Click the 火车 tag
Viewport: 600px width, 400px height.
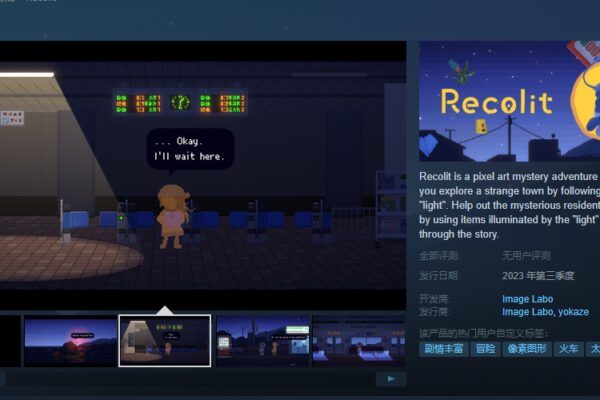click(x=568, y=349)
